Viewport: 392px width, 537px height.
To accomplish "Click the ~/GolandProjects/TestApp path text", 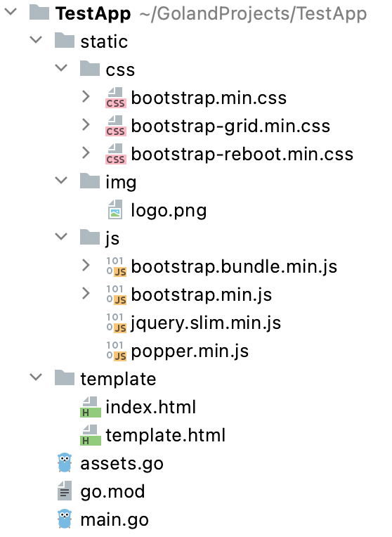I will pos(254,13).
